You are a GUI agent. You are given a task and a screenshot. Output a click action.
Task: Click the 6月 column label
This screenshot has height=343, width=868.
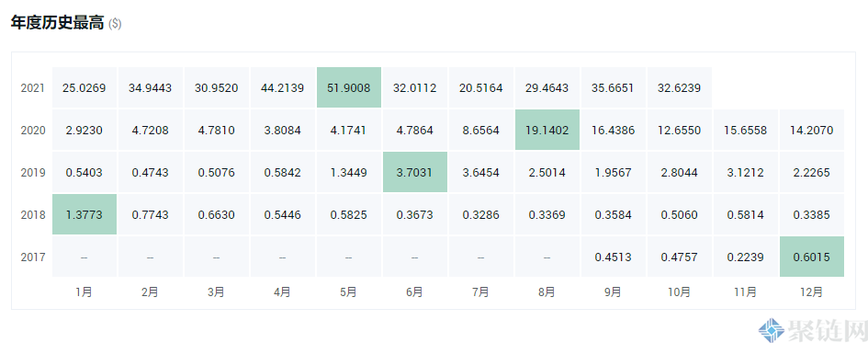coord(414,292)
